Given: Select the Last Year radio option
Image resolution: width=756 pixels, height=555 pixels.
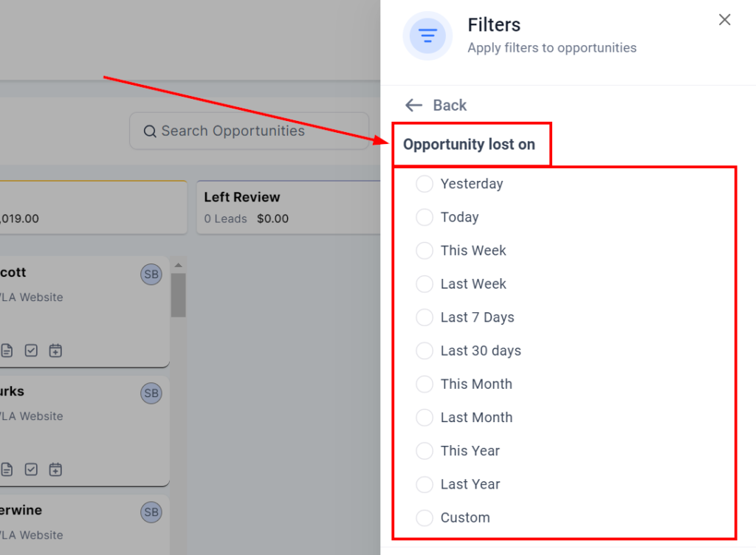Looking at the screenshot, I should coord(425,484).
